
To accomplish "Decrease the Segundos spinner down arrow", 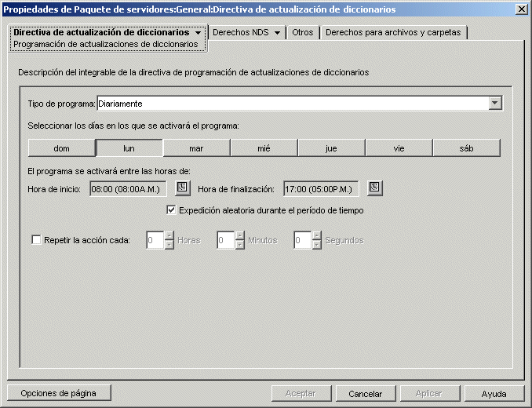I will pos(317,245).
